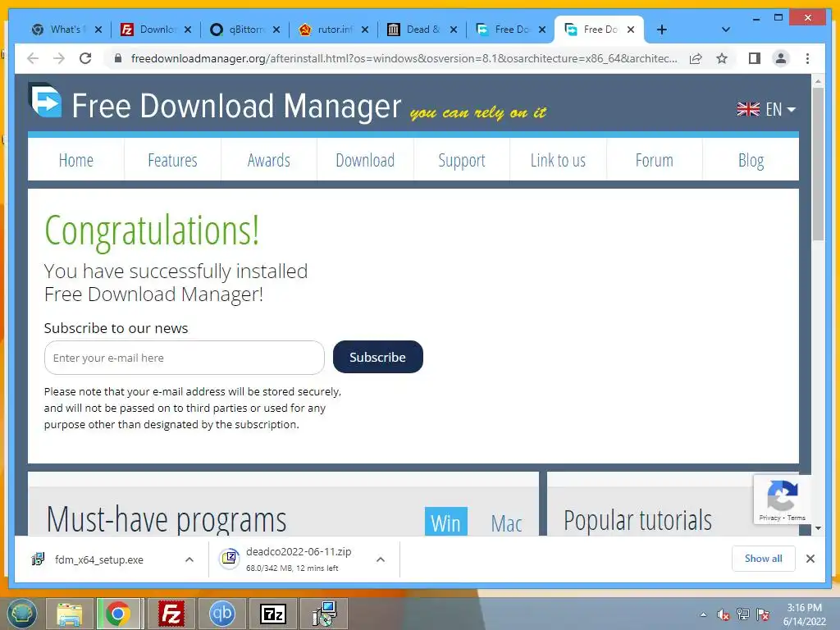Open the Forum link
This screenshot has width=840, height=630.
click(655, 160)
